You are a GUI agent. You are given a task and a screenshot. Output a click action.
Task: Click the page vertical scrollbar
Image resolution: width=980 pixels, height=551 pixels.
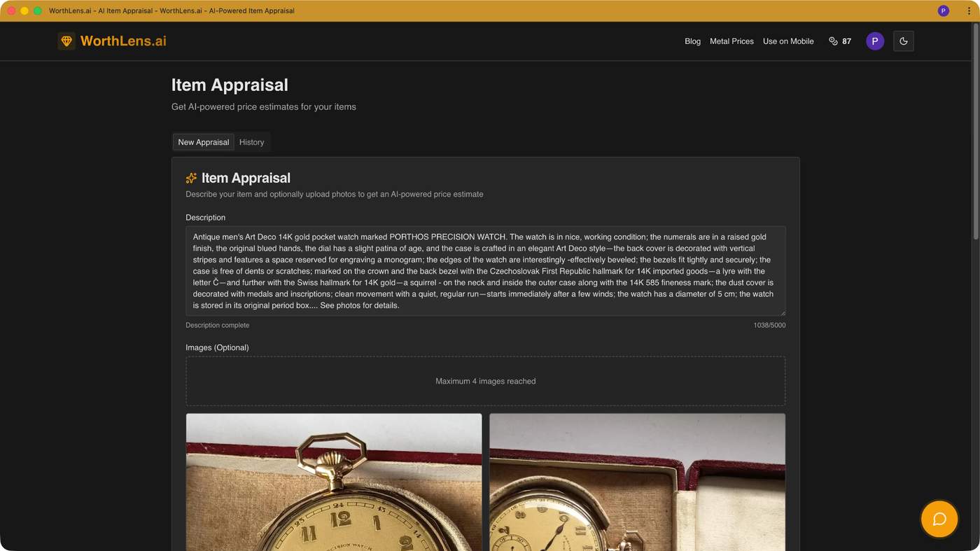click(976, 133)
